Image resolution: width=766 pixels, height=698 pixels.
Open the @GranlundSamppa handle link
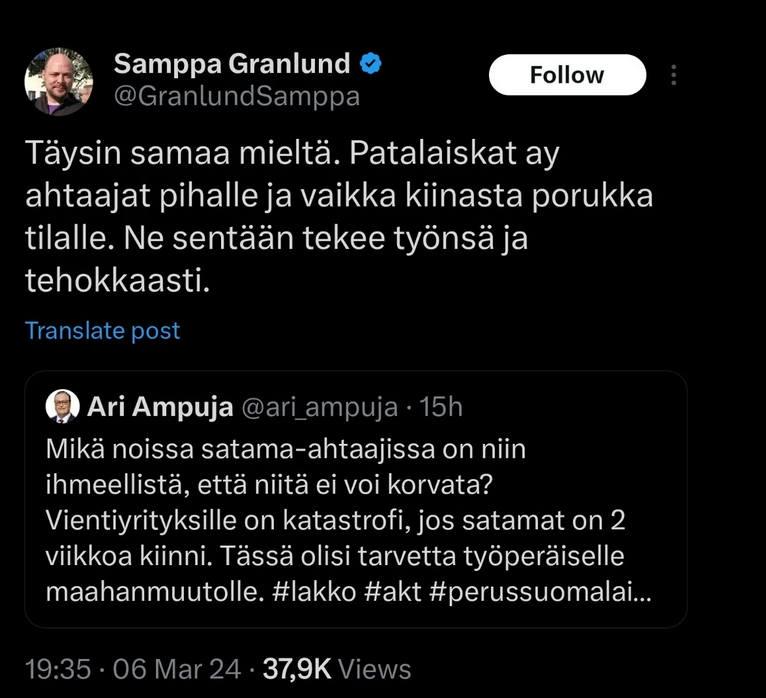tap(236, 96)
